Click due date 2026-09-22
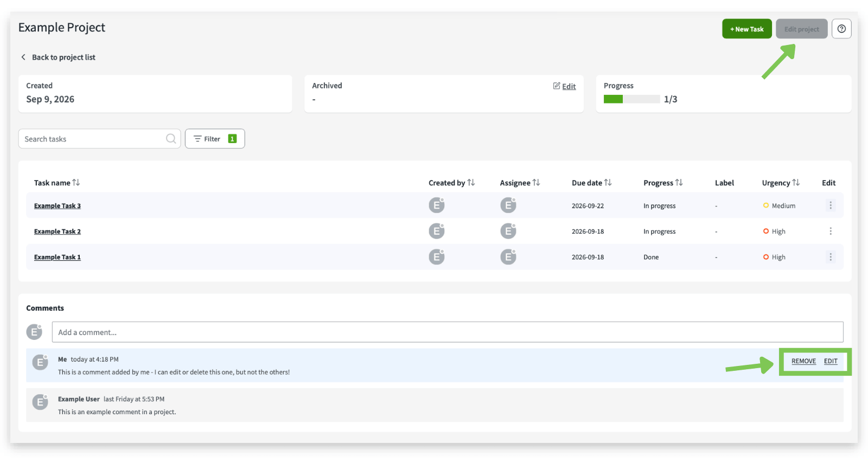This screenshot has height=463, width=868. click(588, 205)
